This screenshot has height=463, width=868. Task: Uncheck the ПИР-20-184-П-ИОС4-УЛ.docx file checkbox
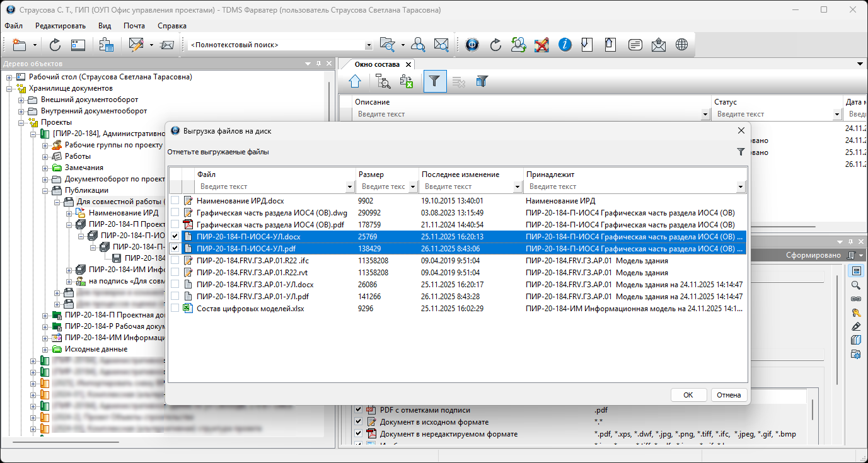[175, 237]
